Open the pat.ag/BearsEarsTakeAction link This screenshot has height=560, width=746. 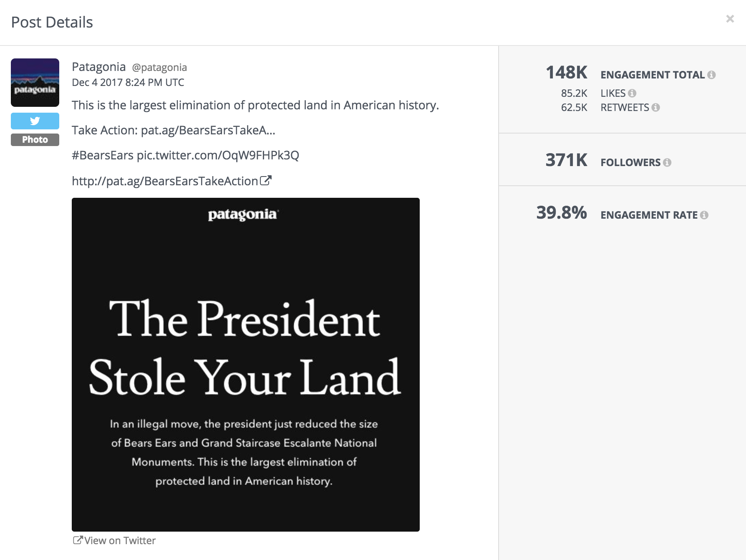pyautogui.click(x=165, y=181)
